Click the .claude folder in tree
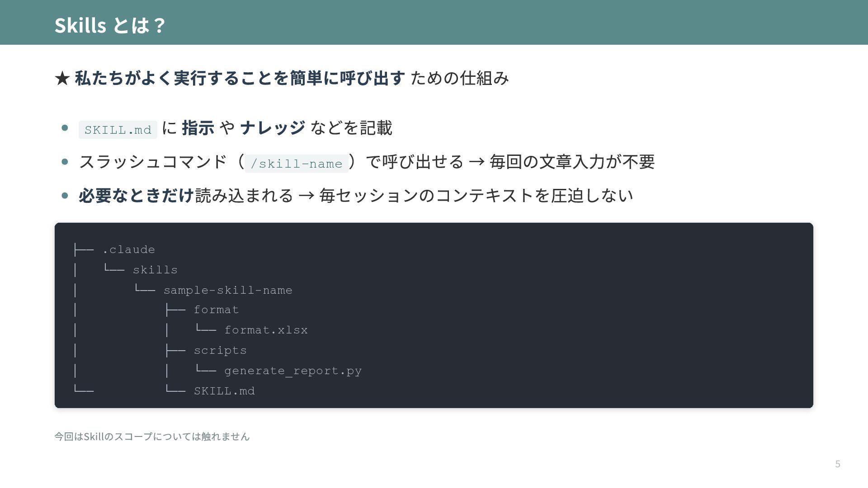This screenshot has width=868, height=488. coord(129,249)
